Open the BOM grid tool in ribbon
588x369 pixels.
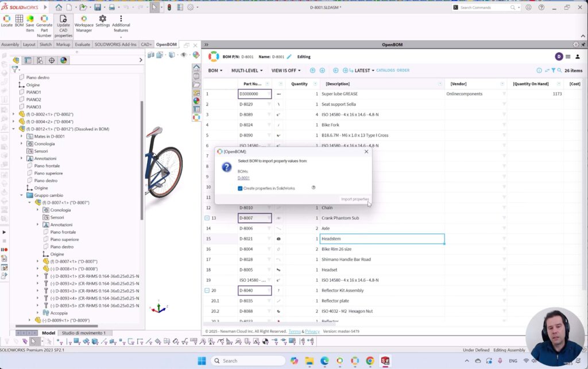19,21
